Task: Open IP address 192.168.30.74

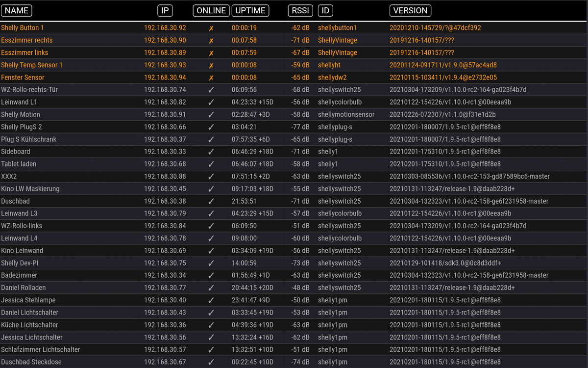Action: tap(165, 90)
